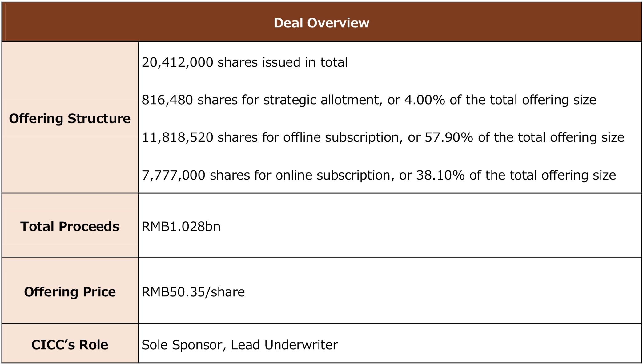Click the 'RMB1.028bn' proceeds value
Image resolution: width=643 pixels, height=364 pixels.
pos(181,227)
